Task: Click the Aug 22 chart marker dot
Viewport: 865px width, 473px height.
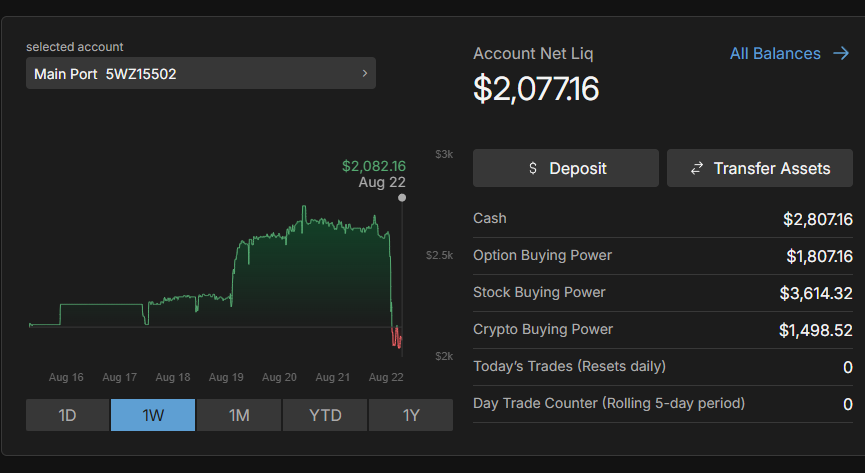Action: point(402,198)
